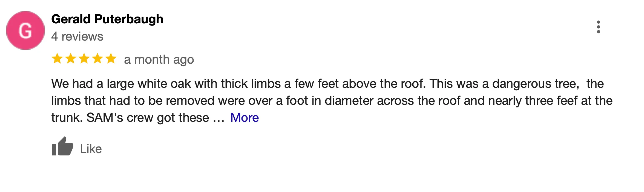
Task: Click the review line starting "We had a large"
Action: tap(327, 84)
